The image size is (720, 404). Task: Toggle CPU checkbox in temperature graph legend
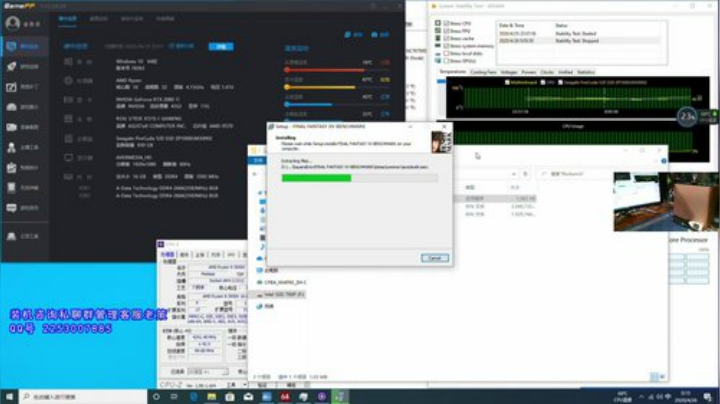point(543,82)
